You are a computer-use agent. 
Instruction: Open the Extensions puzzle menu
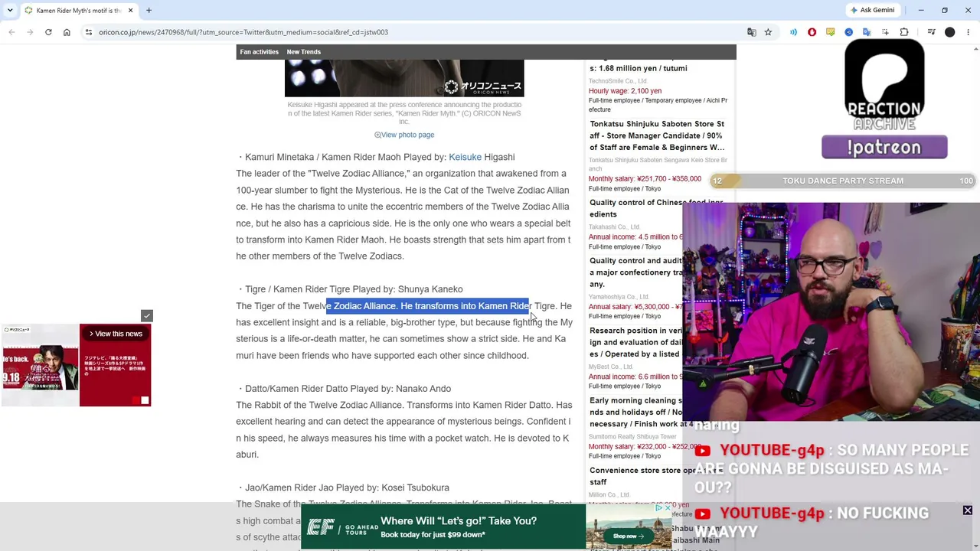pyautogui.click(x=904, y=32)
